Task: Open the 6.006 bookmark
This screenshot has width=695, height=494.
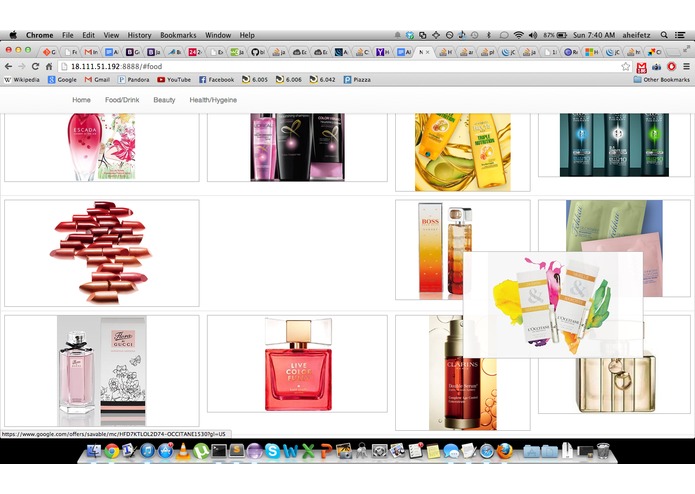Action: point(289,80)
